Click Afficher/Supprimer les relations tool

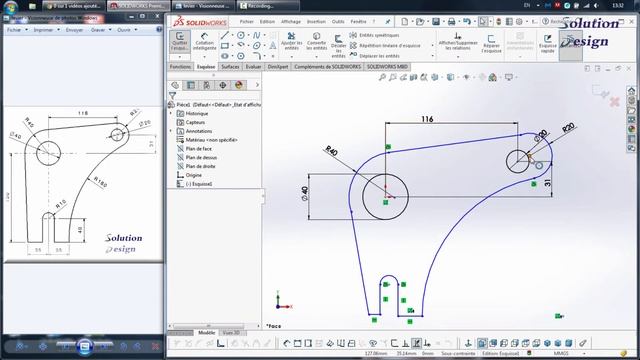(458, 41)
